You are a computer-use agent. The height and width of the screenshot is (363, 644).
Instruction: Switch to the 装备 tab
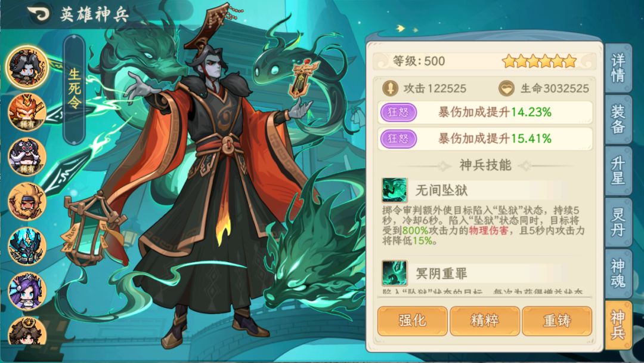pyautogui.click(x=618, y=119)
